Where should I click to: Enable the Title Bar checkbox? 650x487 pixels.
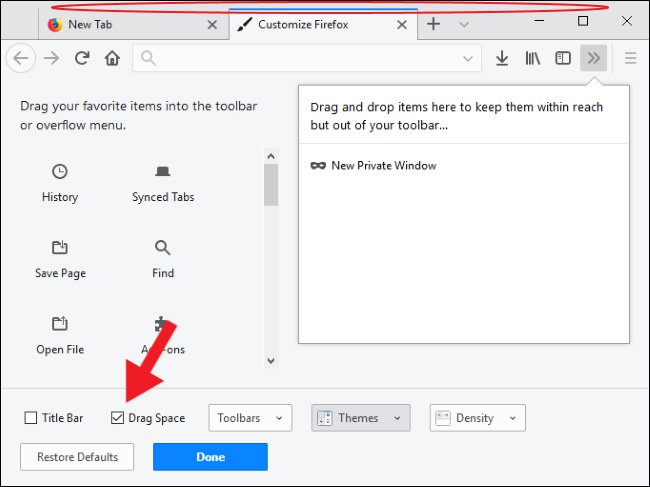(31, 417)
